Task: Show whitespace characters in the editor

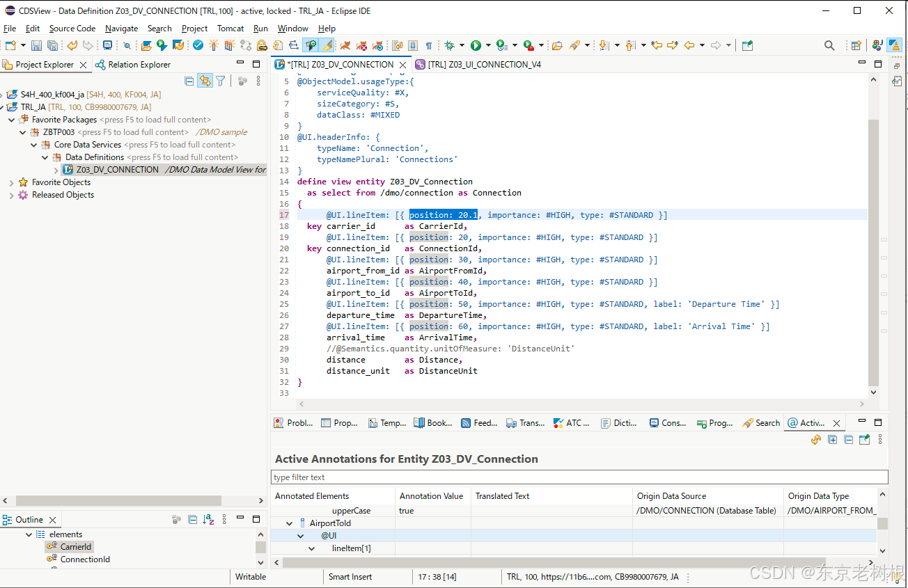Action: [430, 45]
